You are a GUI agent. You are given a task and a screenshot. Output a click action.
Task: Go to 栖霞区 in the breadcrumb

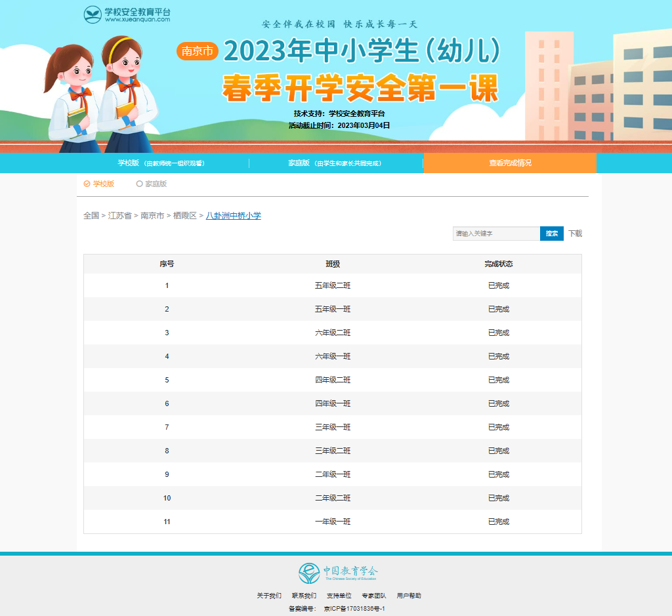point(184,215)
